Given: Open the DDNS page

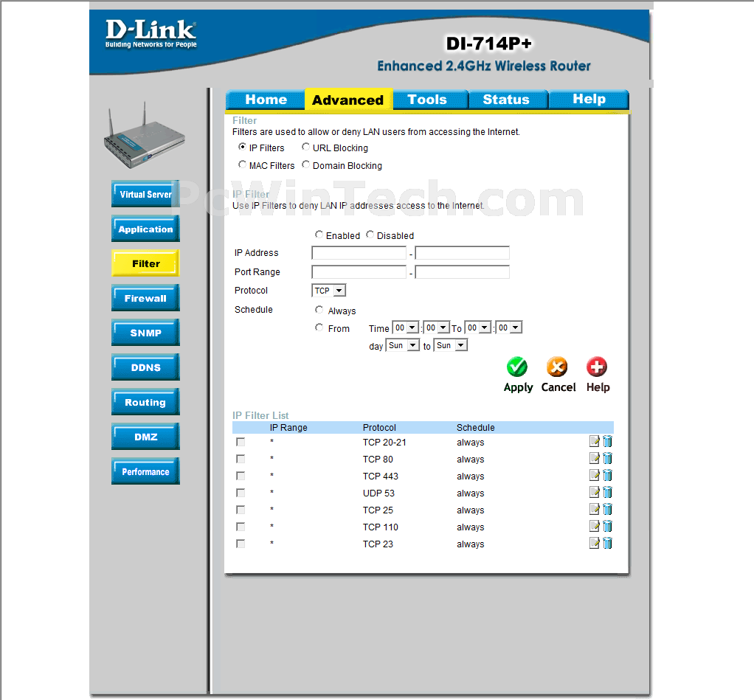Looking at the screenshot, I should click(x=145, y=367).
